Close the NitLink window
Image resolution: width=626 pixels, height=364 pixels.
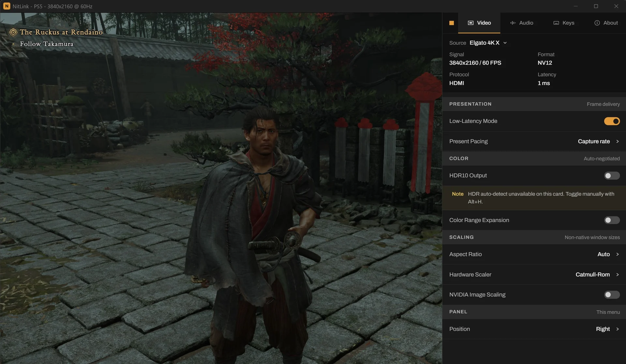(x=616, y=6)
